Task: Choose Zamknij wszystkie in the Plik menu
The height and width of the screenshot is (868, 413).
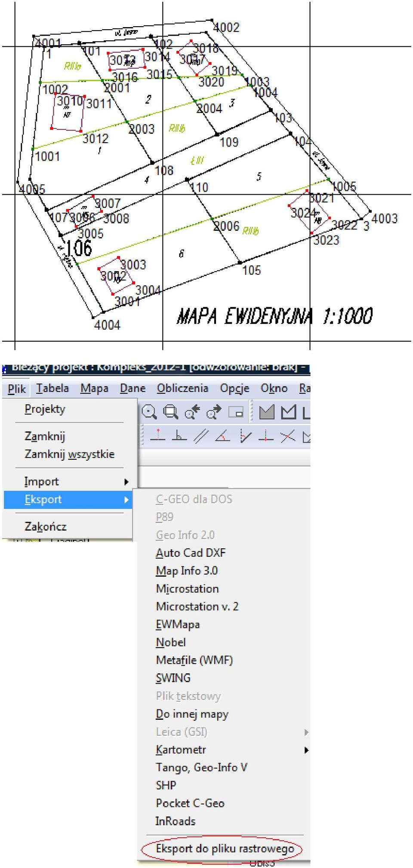Action: point(70,454)
